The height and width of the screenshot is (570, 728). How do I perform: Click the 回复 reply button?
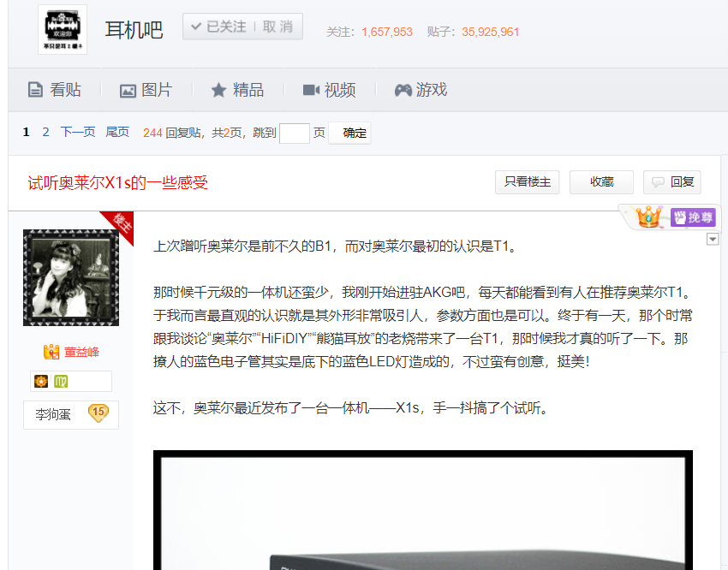(x=671, y=181)
